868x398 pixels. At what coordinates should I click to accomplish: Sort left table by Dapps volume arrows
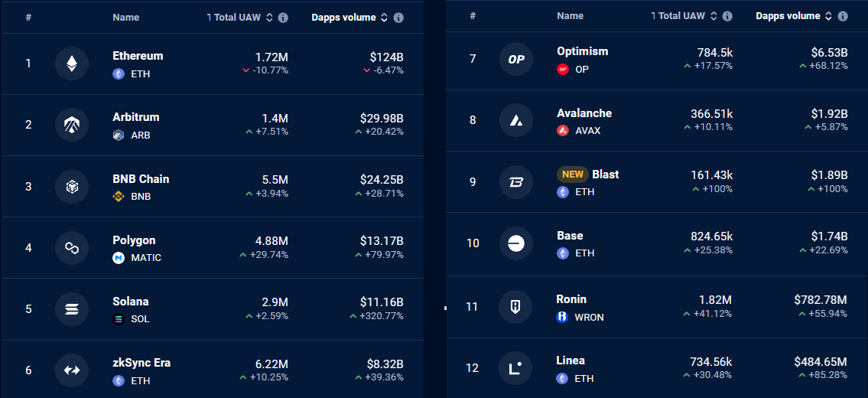click(385, 18)
